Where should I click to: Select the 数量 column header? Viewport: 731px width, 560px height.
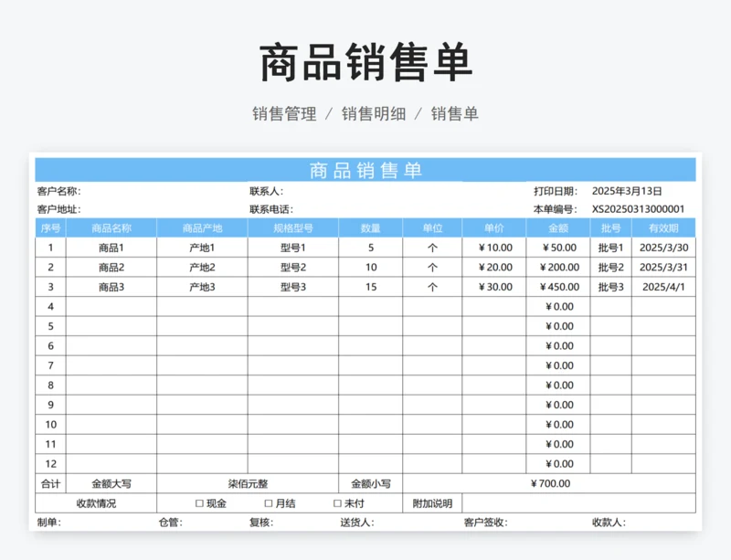tap(371, 228)
